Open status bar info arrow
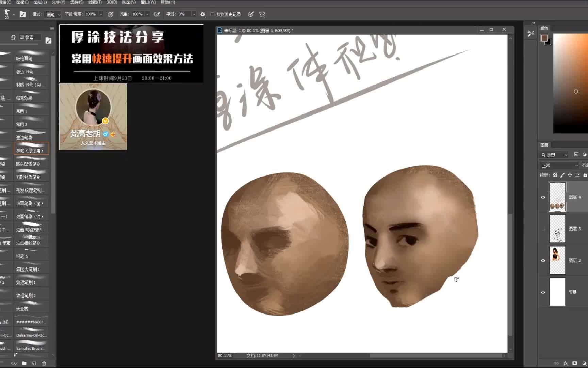The width and height of the screenshot is (588, 368). pos(294,356)
